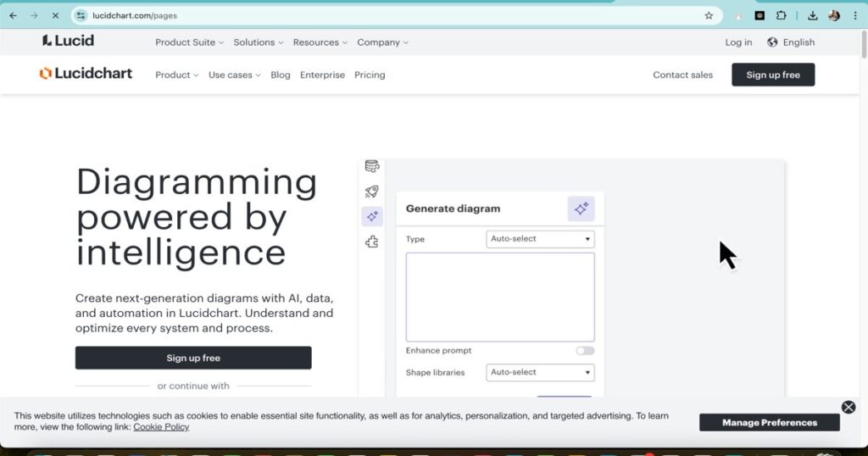The width and height of the screenshot is (868, 456).
Task: Close the cookie banner
Action: 848,408
